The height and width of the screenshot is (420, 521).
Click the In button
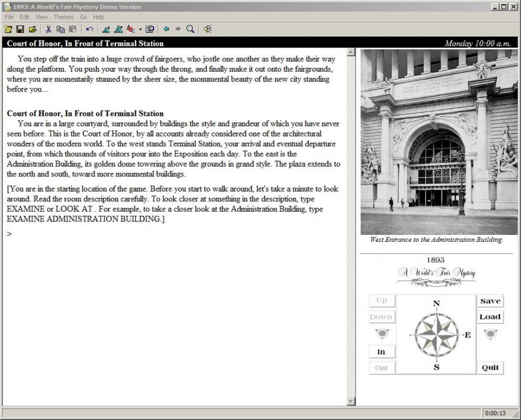click(382, 352)
